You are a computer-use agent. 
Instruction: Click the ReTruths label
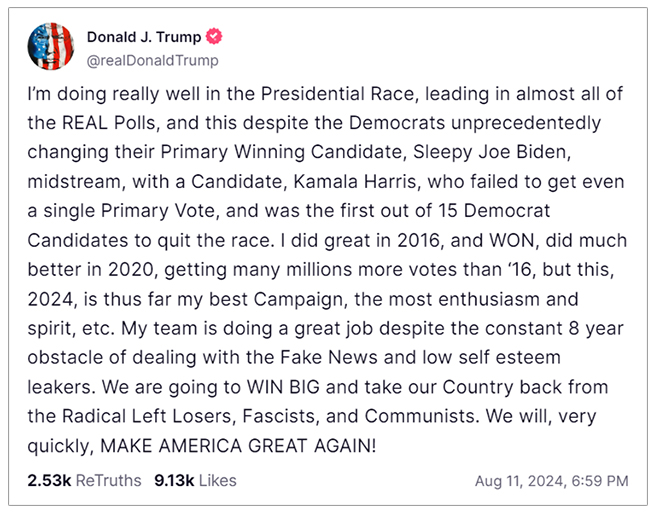[x=109, y=480]
